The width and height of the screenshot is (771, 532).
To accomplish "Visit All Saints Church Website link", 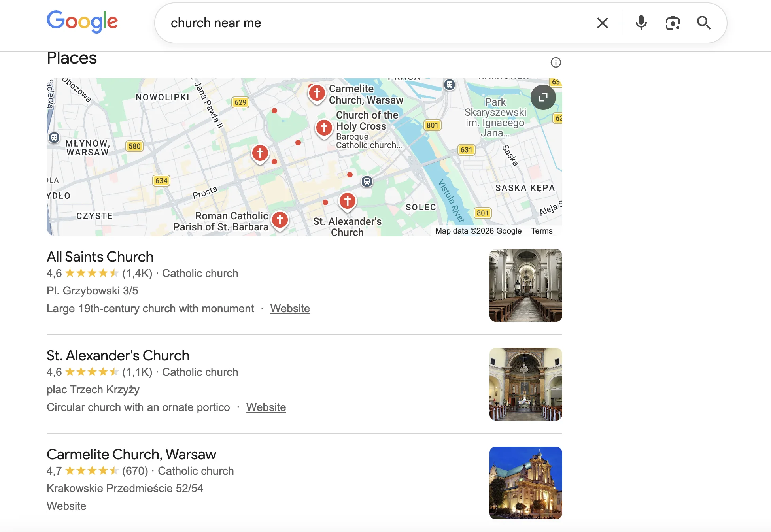I will point(290,308).
